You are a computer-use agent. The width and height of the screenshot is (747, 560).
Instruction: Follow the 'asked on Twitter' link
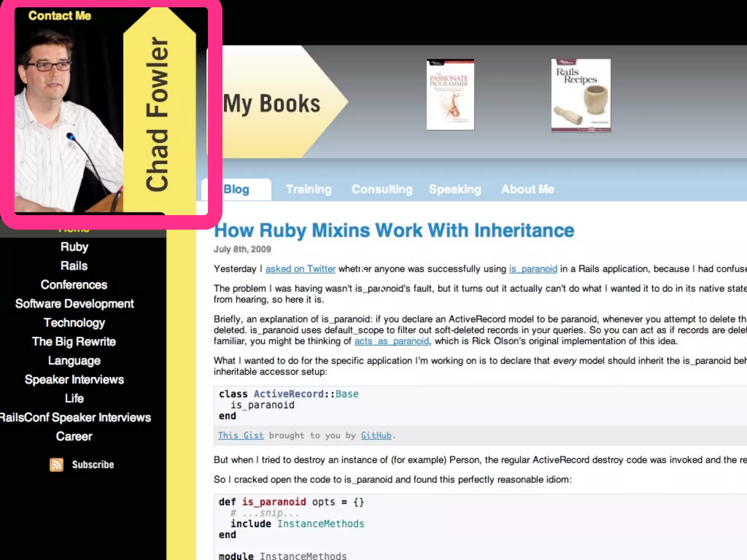click(300, 269)
